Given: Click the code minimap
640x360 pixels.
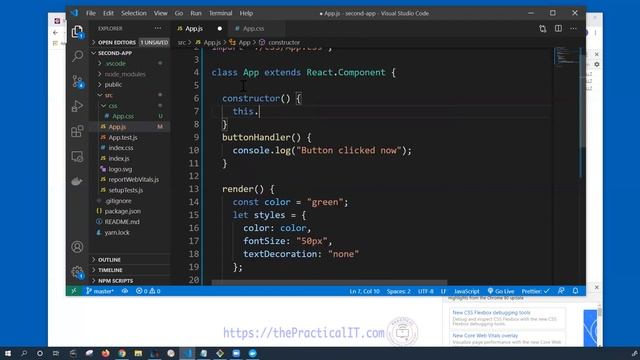Looking at the screenshot, I should (x=567, y=56).
